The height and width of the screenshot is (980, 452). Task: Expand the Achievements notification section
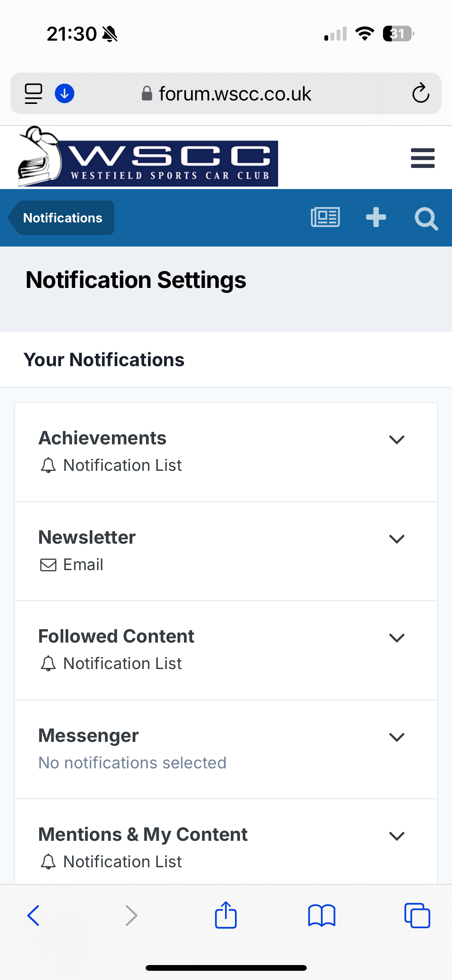tap(397, 439)
